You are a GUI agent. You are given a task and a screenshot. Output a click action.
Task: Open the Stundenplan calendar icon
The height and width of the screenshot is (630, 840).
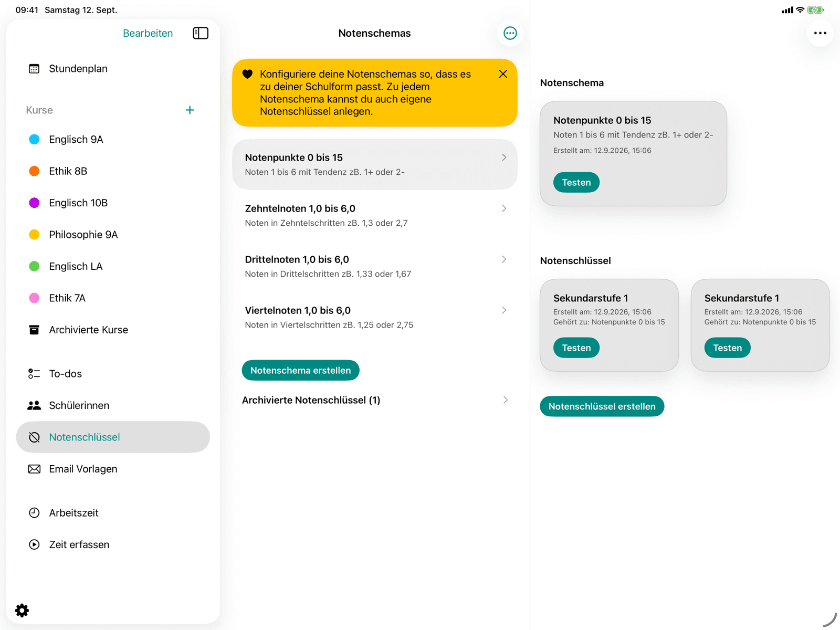[x=34, y=69]
